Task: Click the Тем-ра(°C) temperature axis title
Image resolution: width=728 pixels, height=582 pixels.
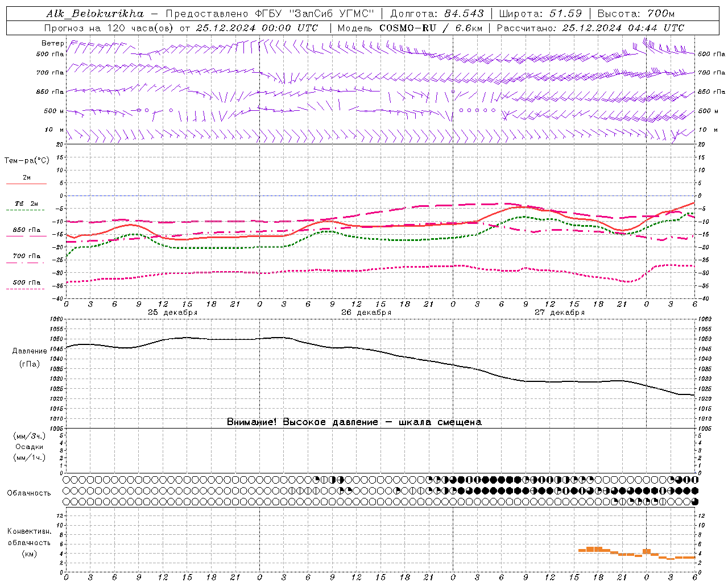Action: coord(27,161)
